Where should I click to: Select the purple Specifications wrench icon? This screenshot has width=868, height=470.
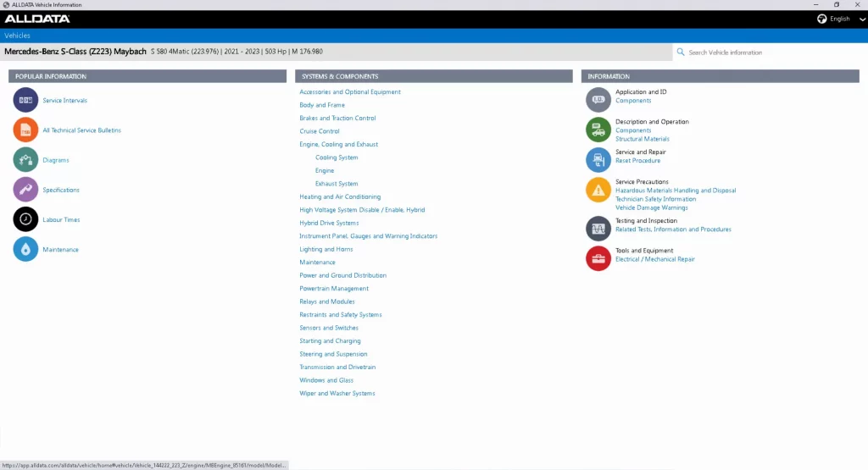click(25, 190)
